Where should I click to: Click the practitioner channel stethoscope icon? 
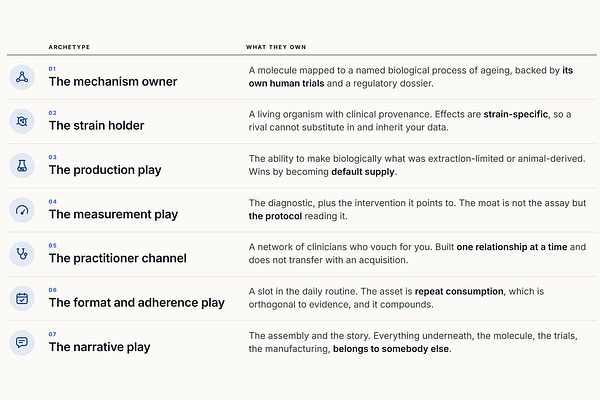click(x=22, y=254)
